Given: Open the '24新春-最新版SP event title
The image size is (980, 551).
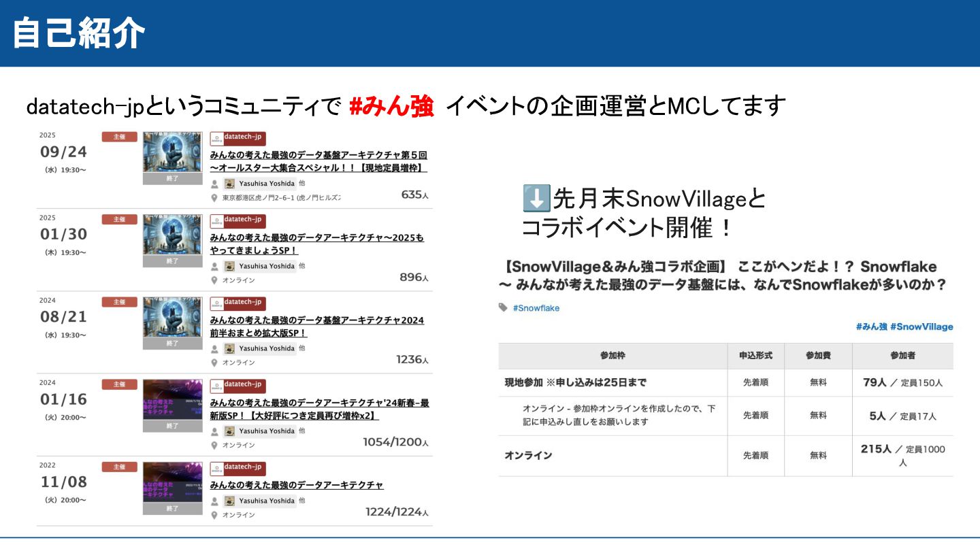Looking at the screenshot, I should point(319,409).
